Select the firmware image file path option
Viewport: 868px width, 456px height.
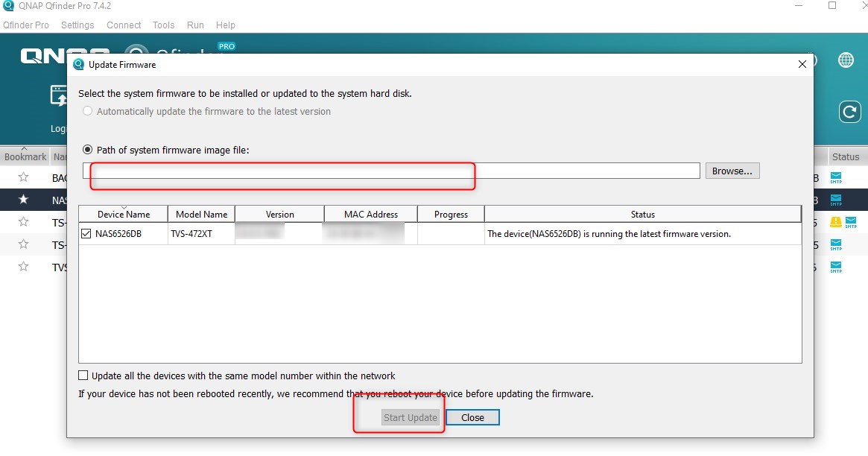[87, 150]
